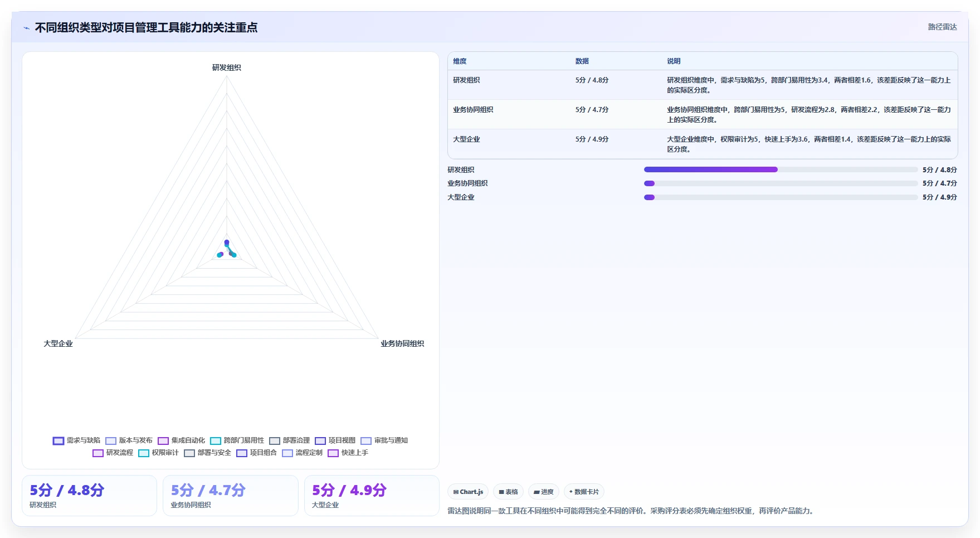Click the 业务协同组织 progress bar
This screenshot has height=538, width=980.
781,183
